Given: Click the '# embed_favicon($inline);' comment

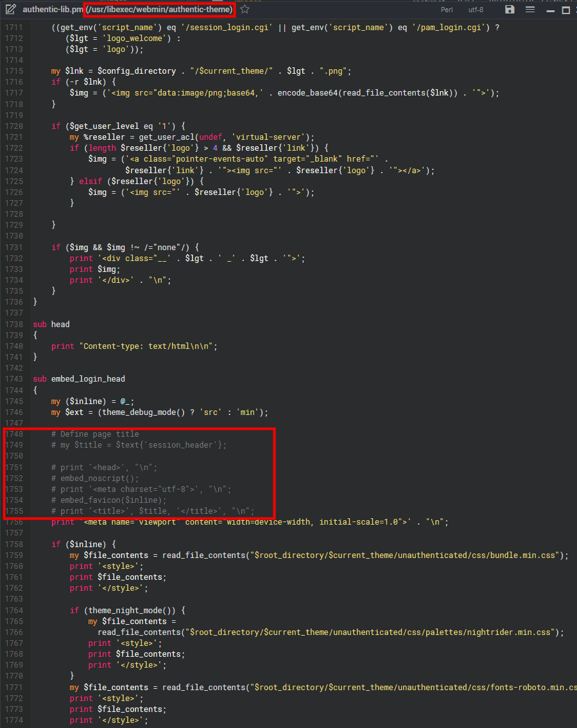Looking at the screenshot, I should [x=108, y=500].
